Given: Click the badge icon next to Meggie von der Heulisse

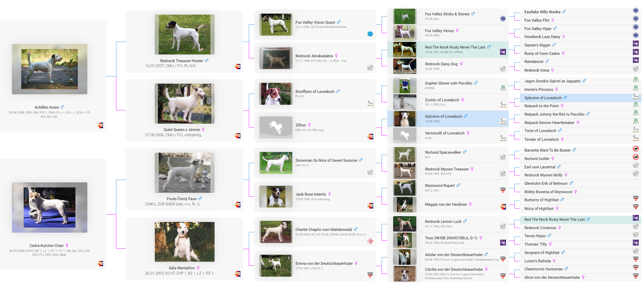Looking at the screenshot, I should pos(503,207).
